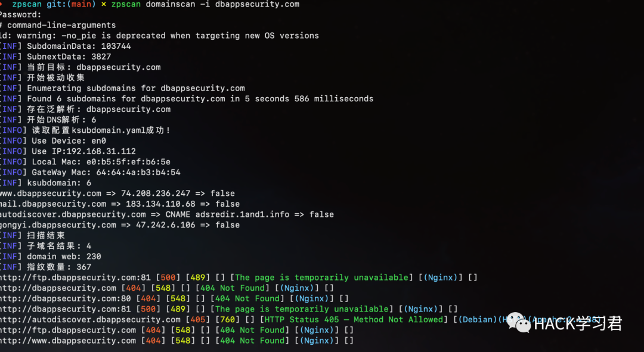Click the domainscan command argument
Viewport: 644px width, 352px height.
(x=171, y=4)
